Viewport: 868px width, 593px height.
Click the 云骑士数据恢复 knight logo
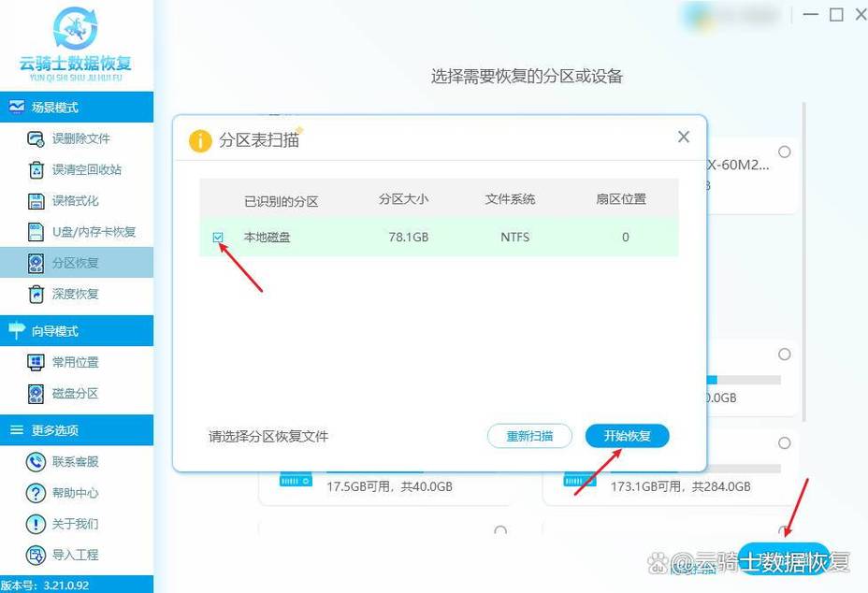75,27
